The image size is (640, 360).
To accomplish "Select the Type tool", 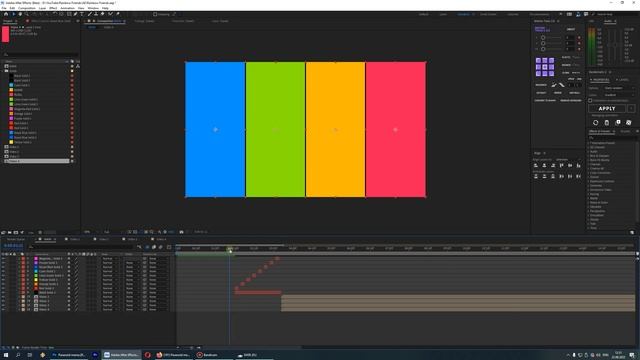I will tap(82, 14).
